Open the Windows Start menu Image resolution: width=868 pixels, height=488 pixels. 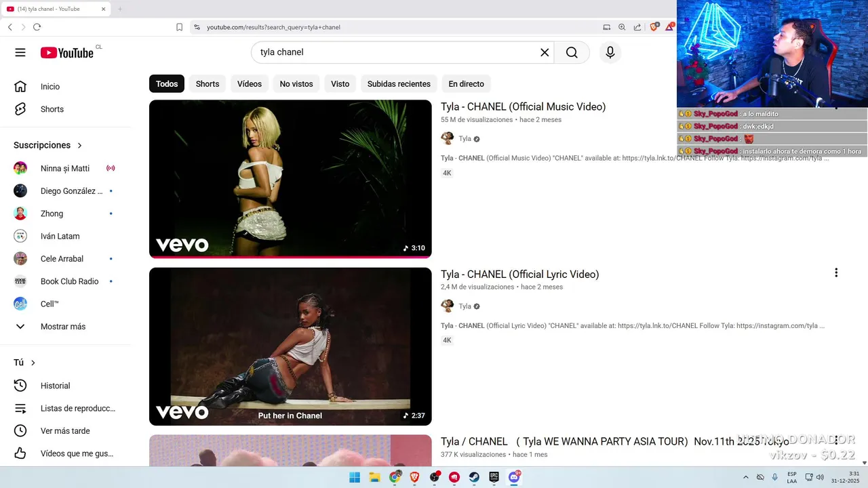click(x=355, y=477)
